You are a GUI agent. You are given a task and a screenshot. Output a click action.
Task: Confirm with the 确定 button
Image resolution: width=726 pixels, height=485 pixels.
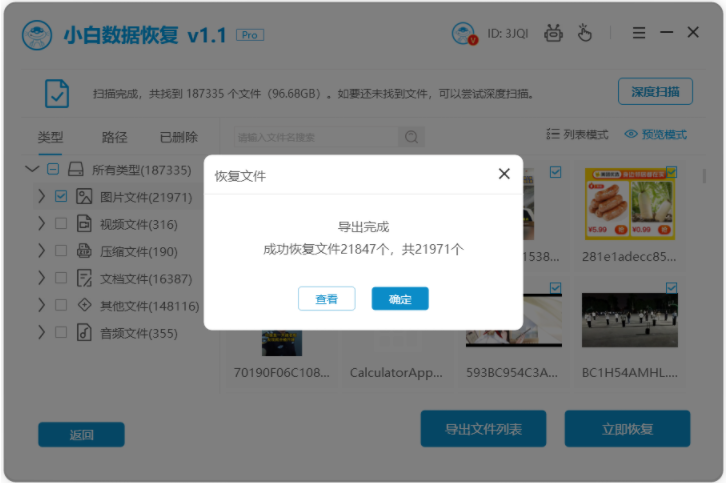click(x=400, y=299)
